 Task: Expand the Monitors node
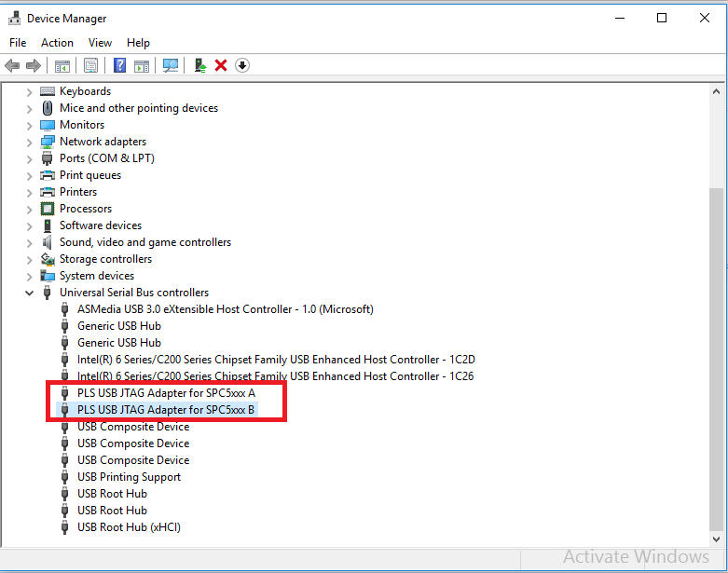click(x=29, y=125)
